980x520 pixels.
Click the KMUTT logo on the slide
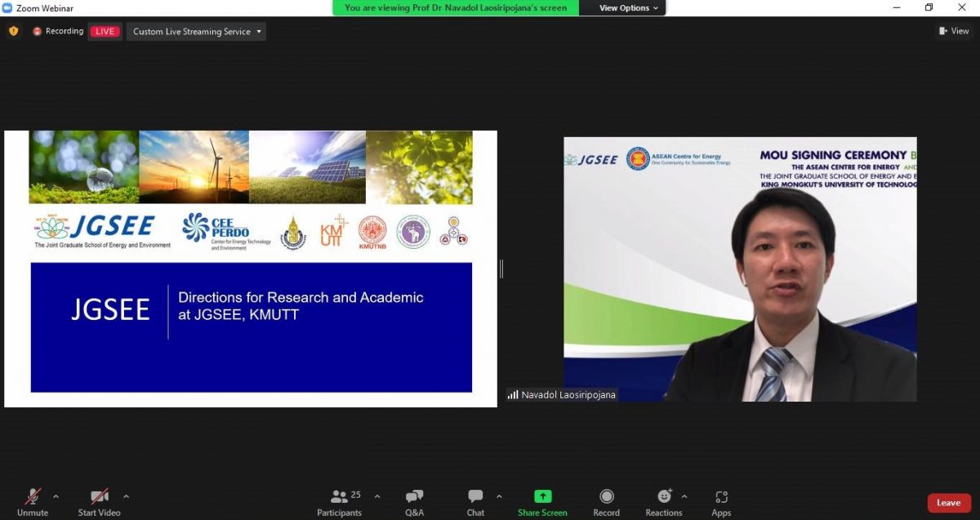[x=334, y=230]
